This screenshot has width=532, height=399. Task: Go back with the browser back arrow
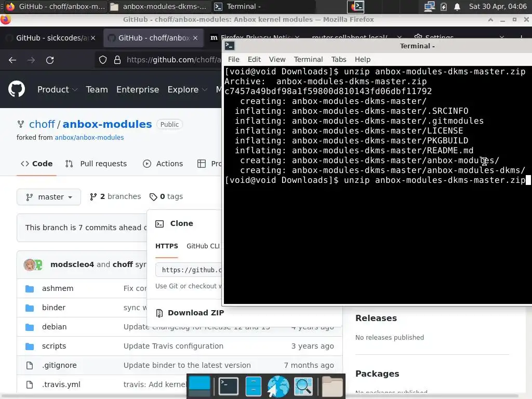tap(12, 60)
